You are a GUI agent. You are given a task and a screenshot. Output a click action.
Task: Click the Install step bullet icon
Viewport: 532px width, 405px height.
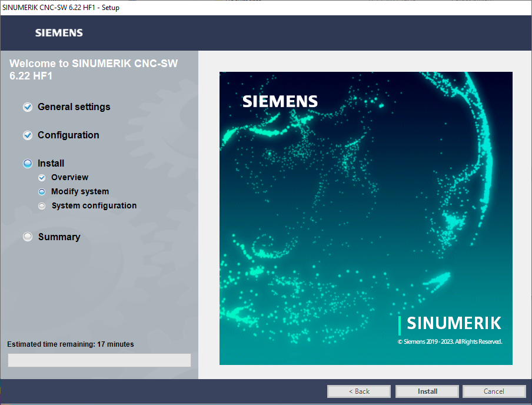coord(28,164)
